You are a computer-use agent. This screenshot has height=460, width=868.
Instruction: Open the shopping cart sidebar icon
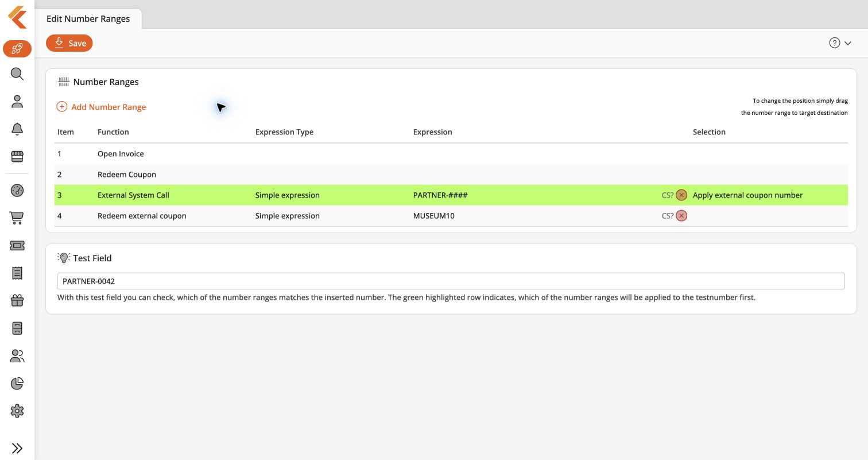pos(17,218)
